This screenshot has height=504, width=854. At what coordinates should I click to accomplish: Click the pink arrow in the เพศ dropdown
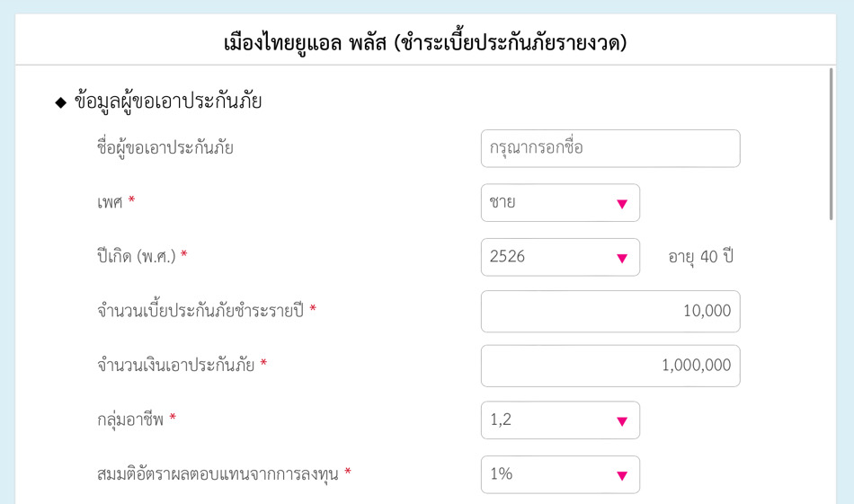tap(621, 204)
